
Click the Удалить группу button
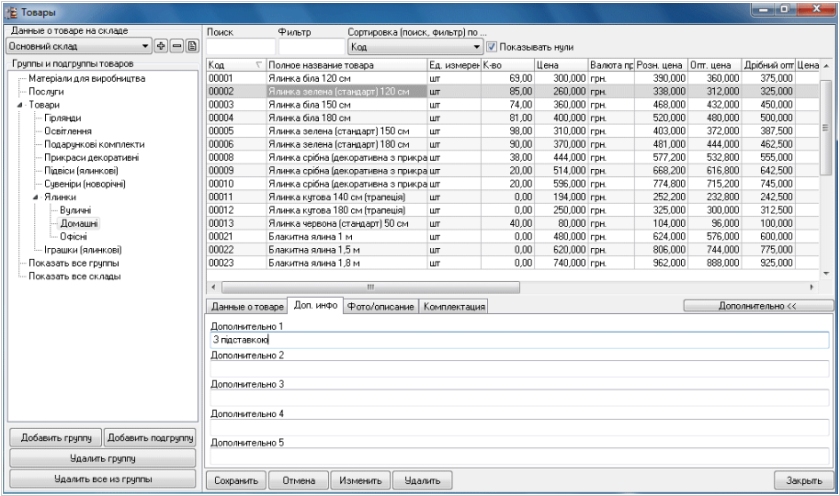(103, 459)
